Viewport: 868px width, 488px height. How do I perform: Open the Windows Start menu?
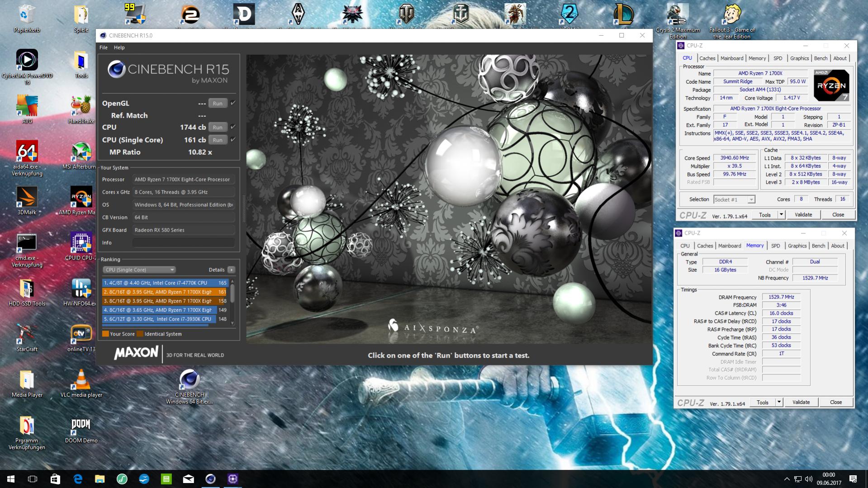(x=11, y=479)
